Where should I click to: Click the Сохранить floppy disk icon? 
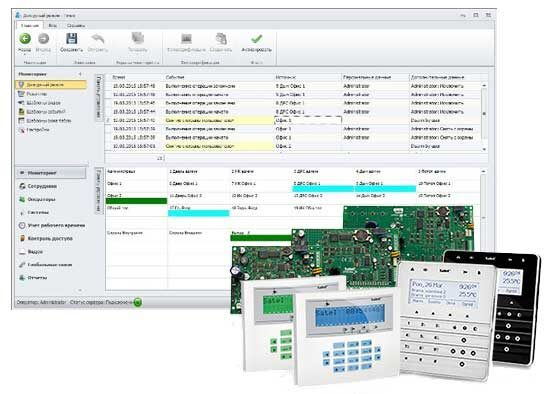tap(72, 38)
